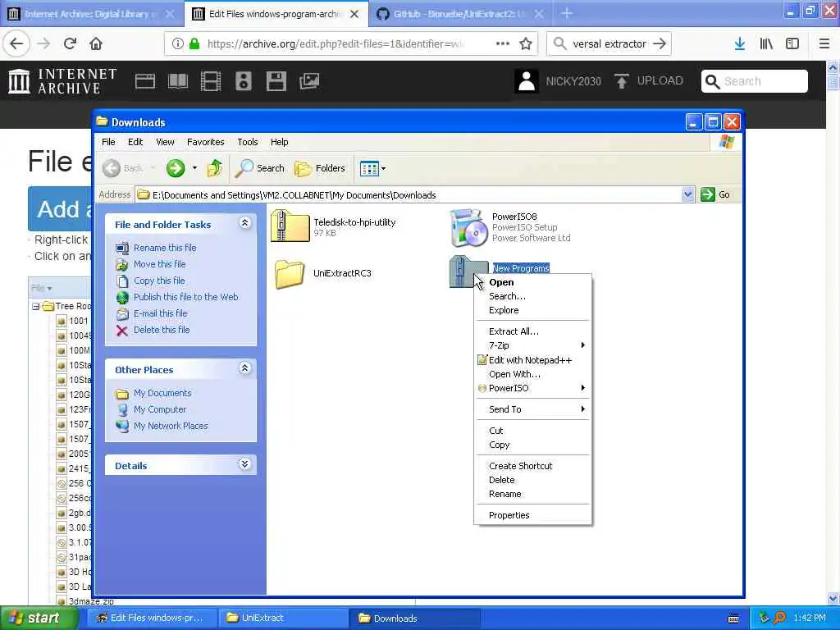Switch to Edit Files Firefox taskbar button
Screen dimensions: 840x630
pyautogui.click(x=153, y=619)
